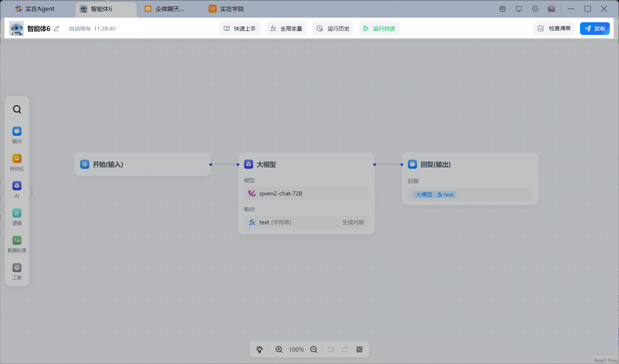This screenshot has height=364, width=619.
Task: Open the React Flow attribution link
Action: pos(606,360)
